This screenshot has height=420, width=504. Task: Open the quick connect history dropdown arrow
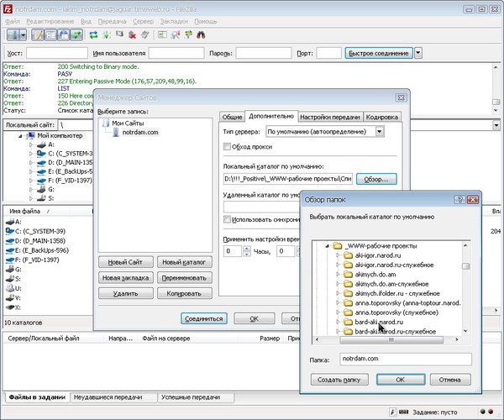pyautogui.click(x=418, y=53)
